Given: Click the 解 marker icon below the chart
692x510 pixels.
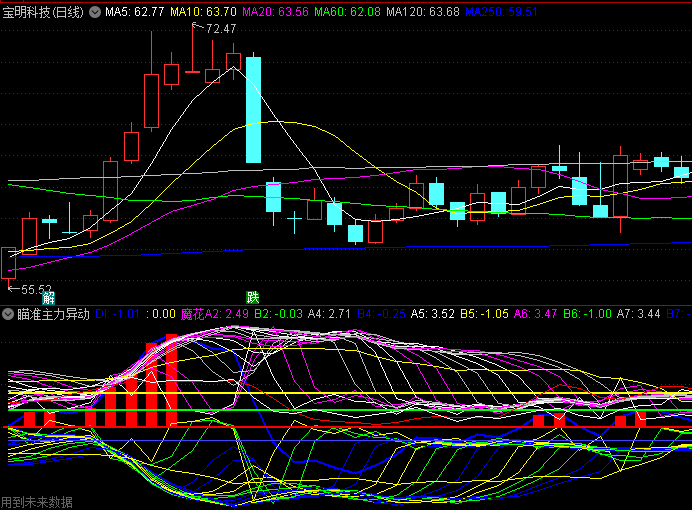Looking at the screenshot, I should [x=49, y=298].
